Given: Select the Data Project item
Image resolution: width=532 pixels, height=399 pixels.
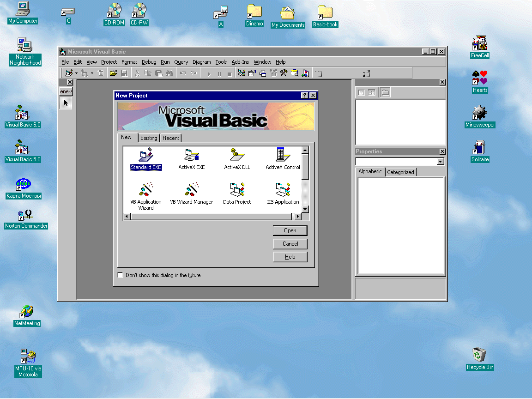Looking at the screenshot, I should 237,193.
